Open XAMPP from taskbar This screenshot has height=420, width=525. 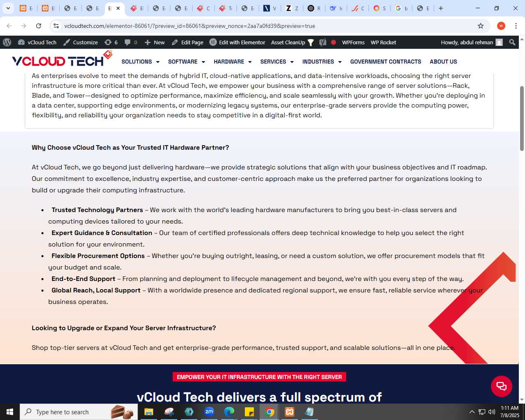tap(290, 412)
